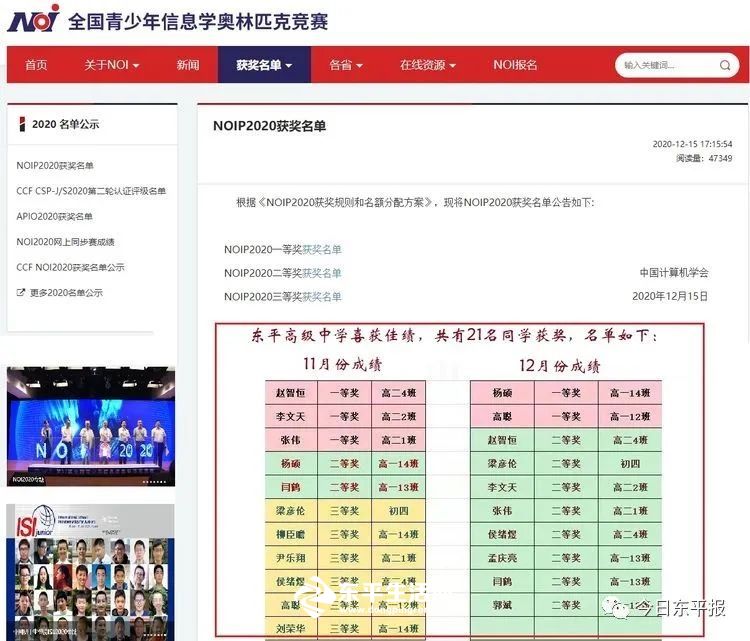This screenshot has width=750, height=641.
Task: Open APIO2020获奖名单 sidebar link
Action: (x=54, y=216)
